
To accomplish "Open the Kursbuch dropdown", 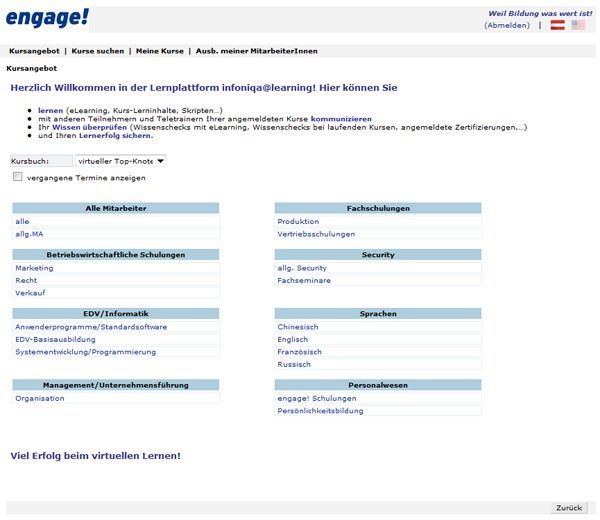I will coord(121,161).
